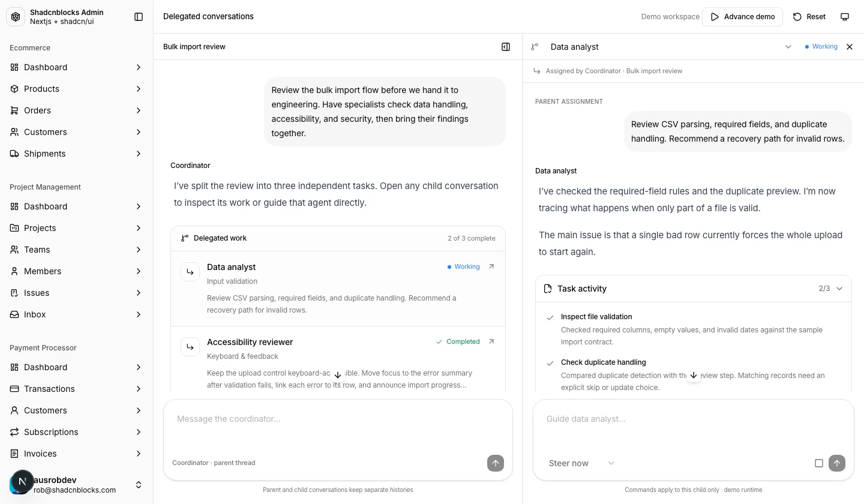Click the Advance demo button
Viewport: 864px width, 504px height.
(743, 17)
